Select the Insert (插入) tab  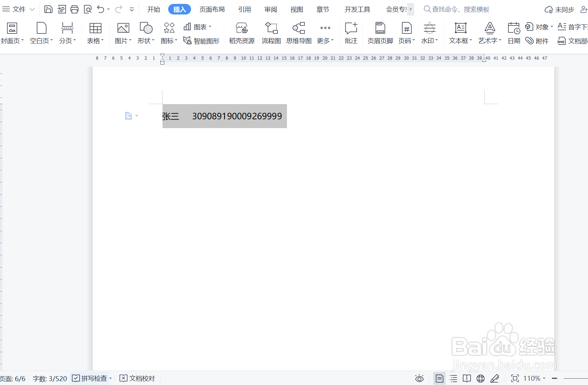pos(179,10)
